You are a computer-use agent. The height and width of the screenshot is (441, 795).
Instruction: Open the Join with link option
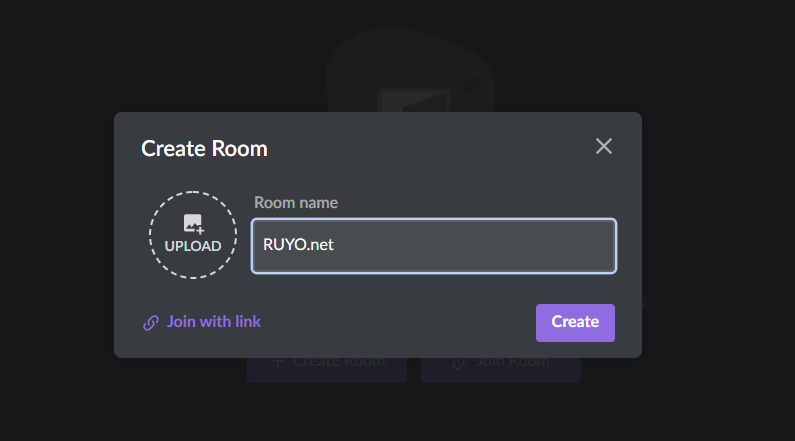213,322
